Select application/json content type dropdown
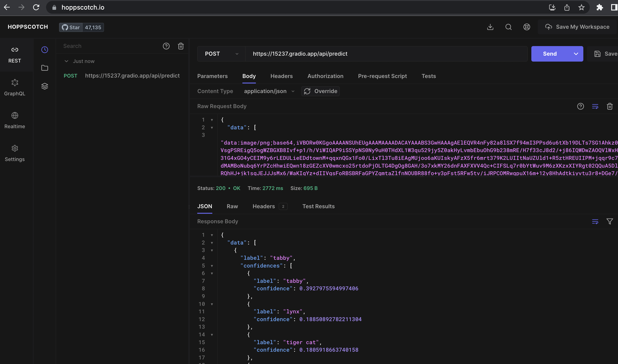The width and height of the screenshot is (618, 364). [268, 91]
